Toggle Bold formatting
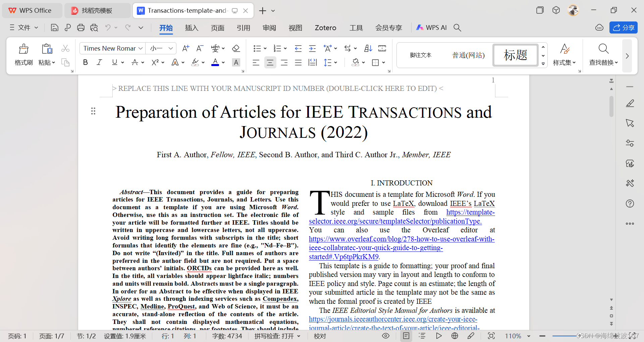This screenshot has height=342, width=644. [x=86, y=62]
